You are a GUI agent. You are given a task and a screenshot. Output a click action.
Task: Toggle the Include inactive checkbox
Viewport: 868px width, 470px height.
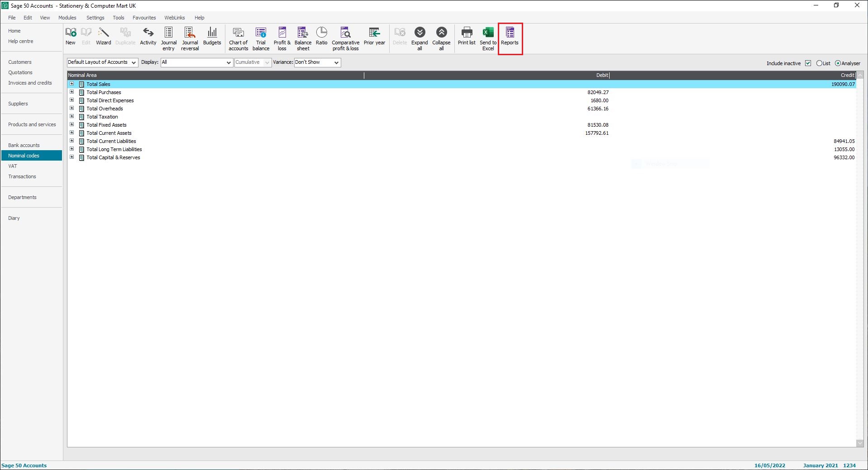[808, 63]
